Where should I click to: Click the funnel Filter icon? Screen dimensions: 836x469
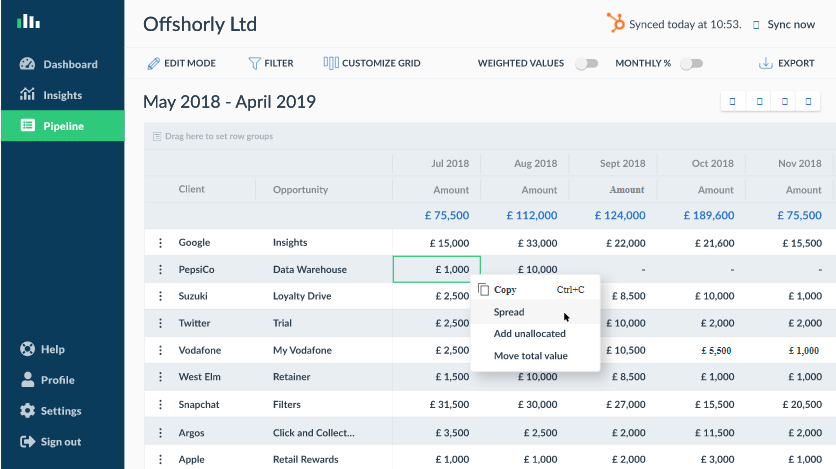coord(254,63)
